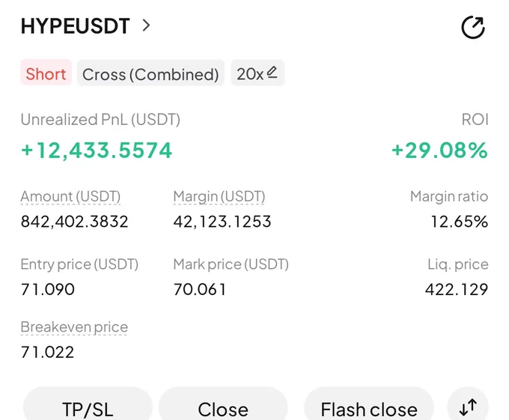
Task: Adjust the 20x leverage setting
Action: (x=257, y=73)
